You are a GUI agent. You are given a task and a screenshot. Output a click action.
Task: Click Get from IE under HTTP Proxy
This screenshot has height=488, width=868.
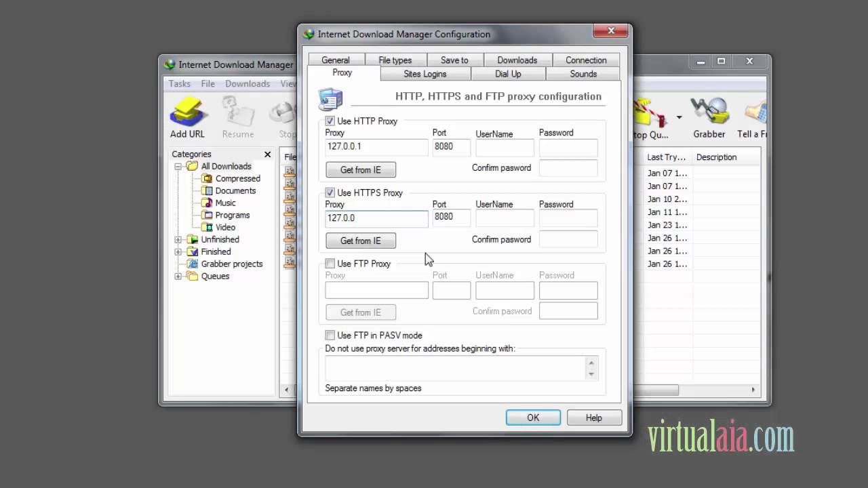(361, 169)
